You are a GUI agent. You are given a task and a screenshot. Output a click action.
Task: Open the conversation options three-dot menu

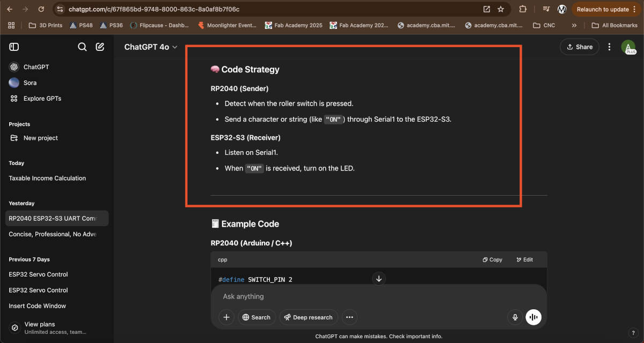tap(609, 47)
